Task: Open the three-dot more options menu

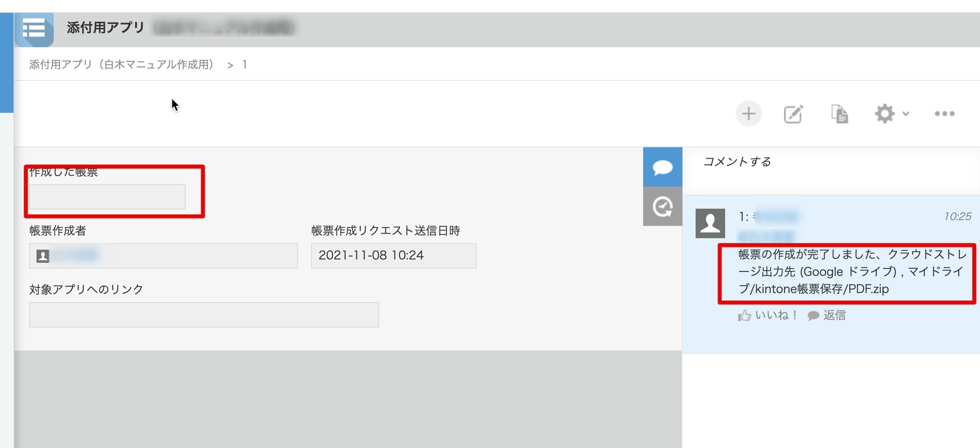Action: (944, 114)
